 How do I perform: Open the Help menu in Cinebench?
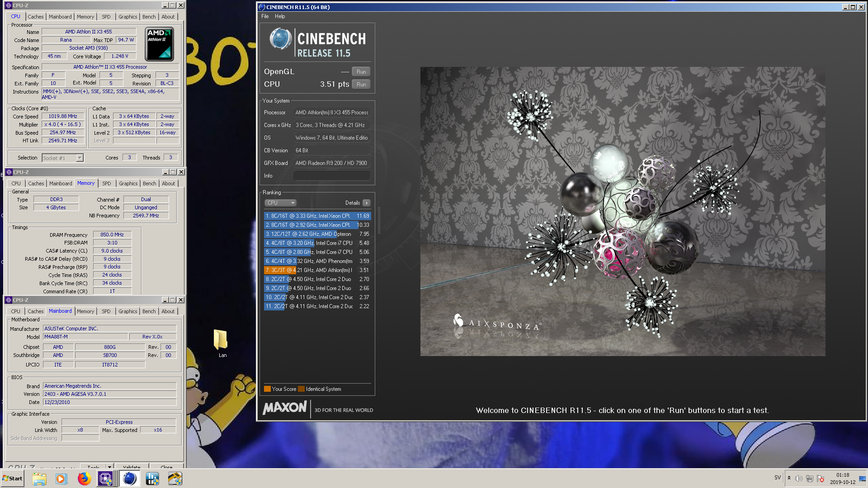tap(280, 16)
